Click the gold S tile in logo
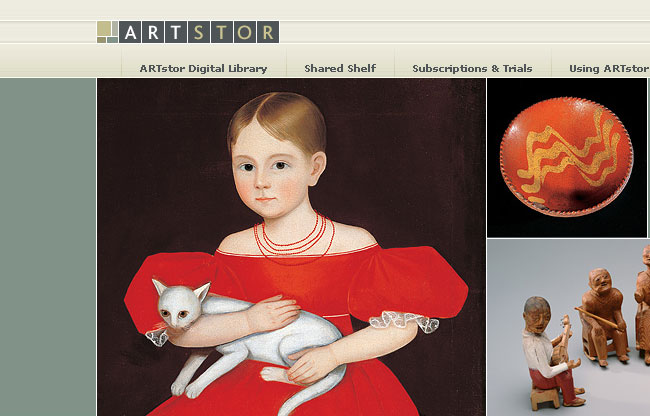 point(199,32)
